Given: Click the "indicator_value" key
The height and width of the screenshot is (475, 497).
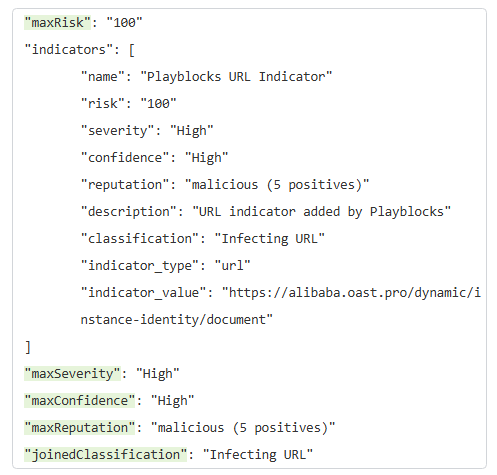Looking at the screenshot, I should point(144,293).
